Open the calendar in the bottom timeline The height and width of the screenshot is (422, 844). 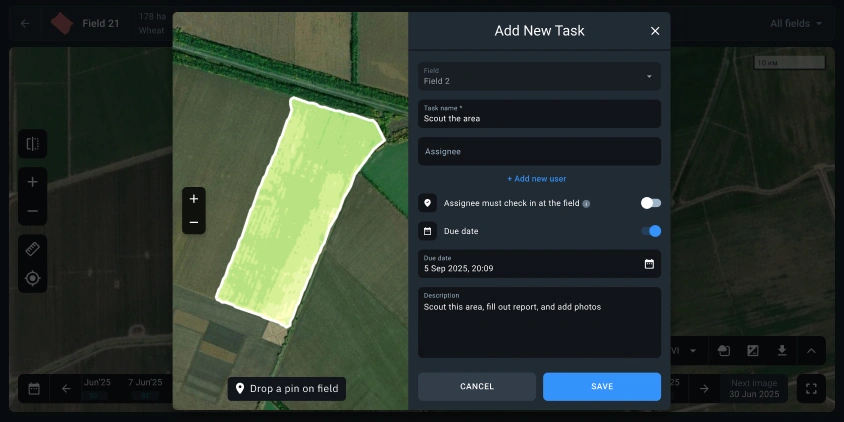pos(33,389)
